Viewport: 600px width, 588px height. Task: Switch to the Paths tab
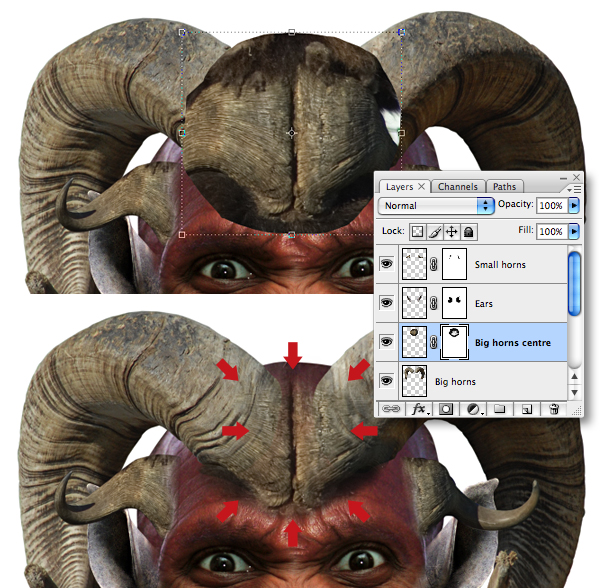click(504, 187)
